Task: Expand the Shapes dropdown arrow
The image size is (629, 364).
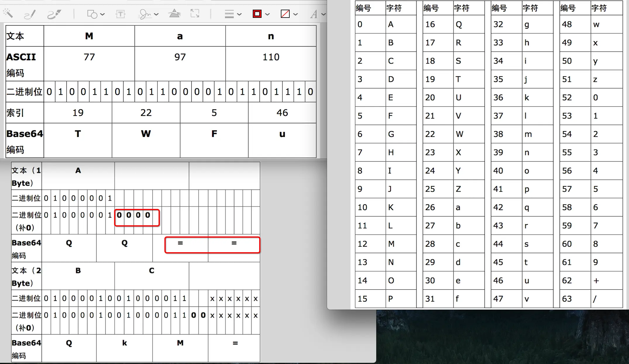Action: 102,14
